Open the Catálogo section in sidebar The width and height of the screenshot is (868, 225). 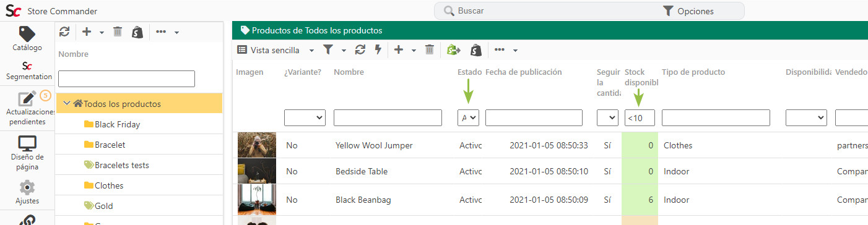click(27, 38)
